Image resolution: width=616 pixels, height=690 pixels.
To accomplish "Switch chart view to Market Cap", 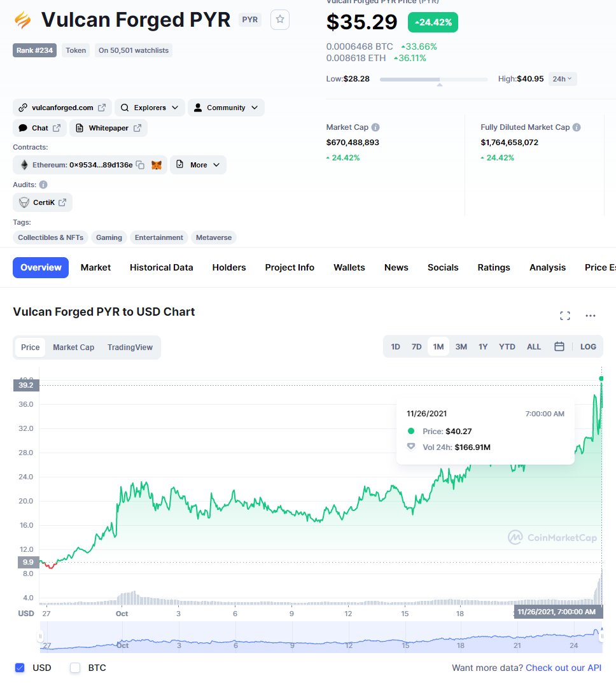I will tap(73, 347).
